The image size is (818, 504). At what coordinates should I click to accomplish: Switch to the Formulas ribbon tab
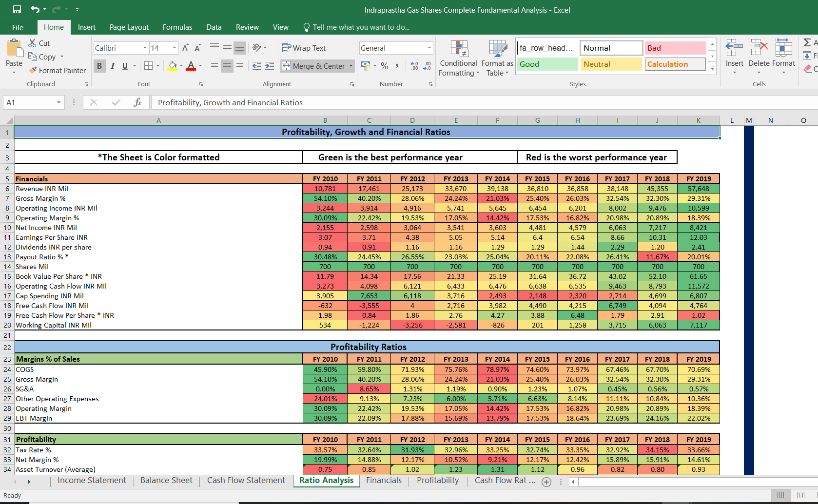click(177, 27)
